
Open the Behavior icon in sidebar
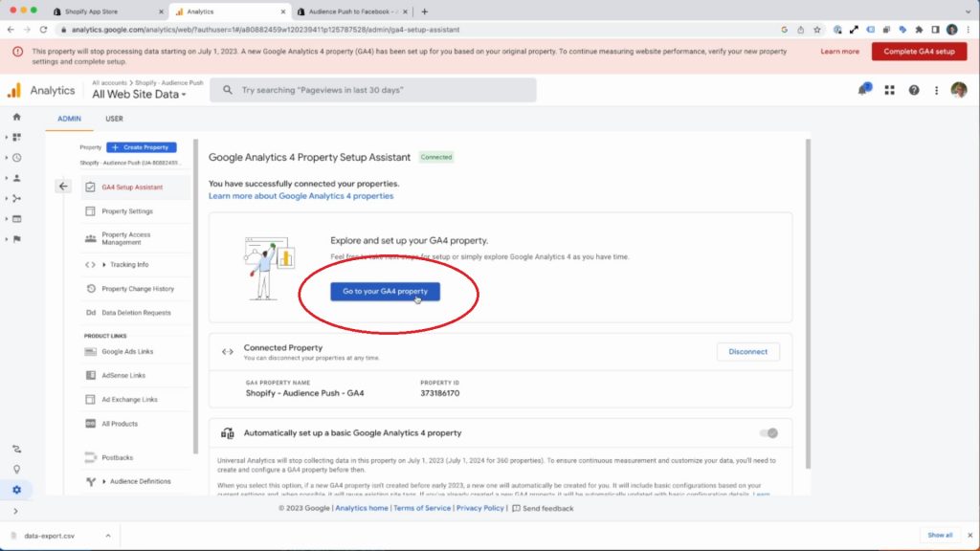(17, 219)
